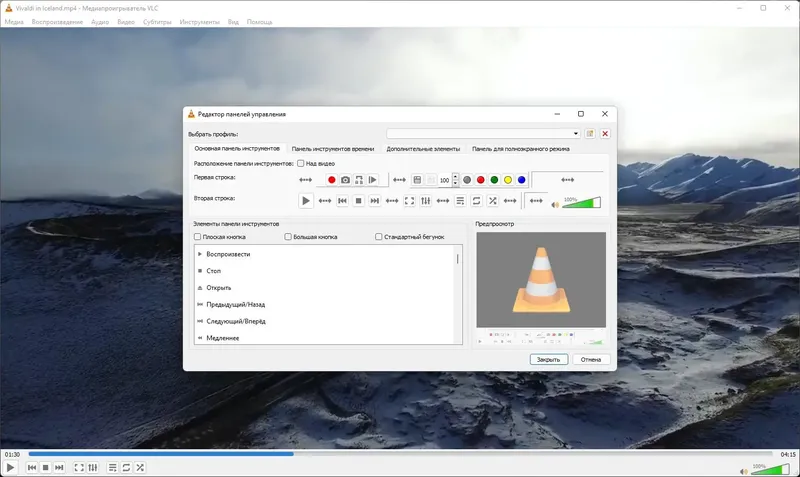Select the Snapshot camera icon in editor first row
Image resolution: width=800 pixels, height=477 pixels.
point(345,180)
